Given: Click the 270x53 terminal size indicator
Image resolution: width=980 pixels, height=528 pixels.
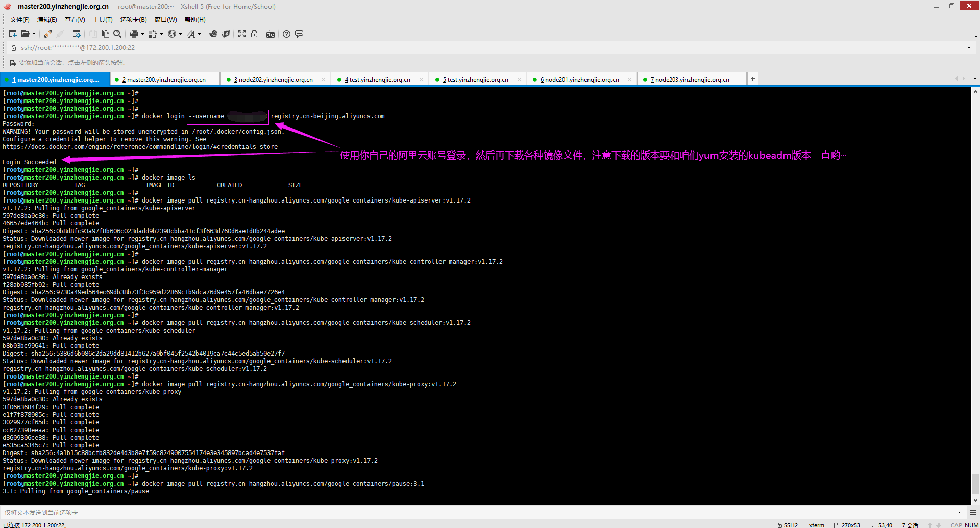Looking at the screenshot, I should (846, 525).
